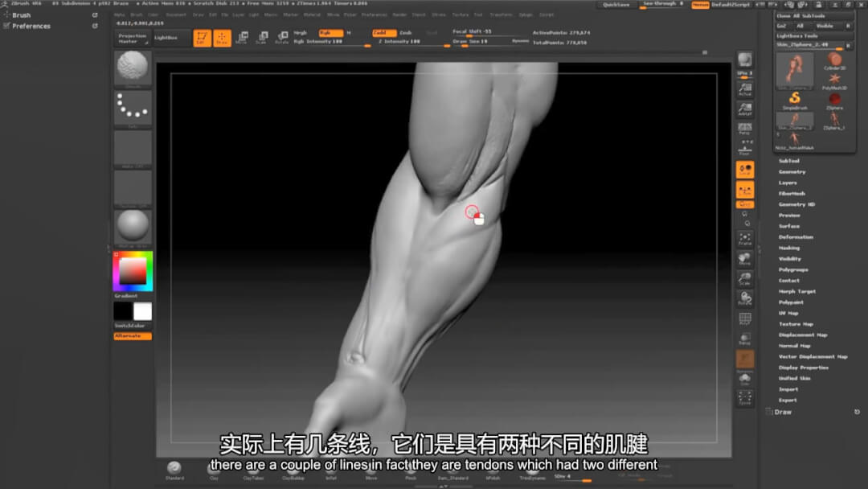This screenshot has width=868, height=489.
Task: Toggle Draw mode button
Action: pos(222,38)
